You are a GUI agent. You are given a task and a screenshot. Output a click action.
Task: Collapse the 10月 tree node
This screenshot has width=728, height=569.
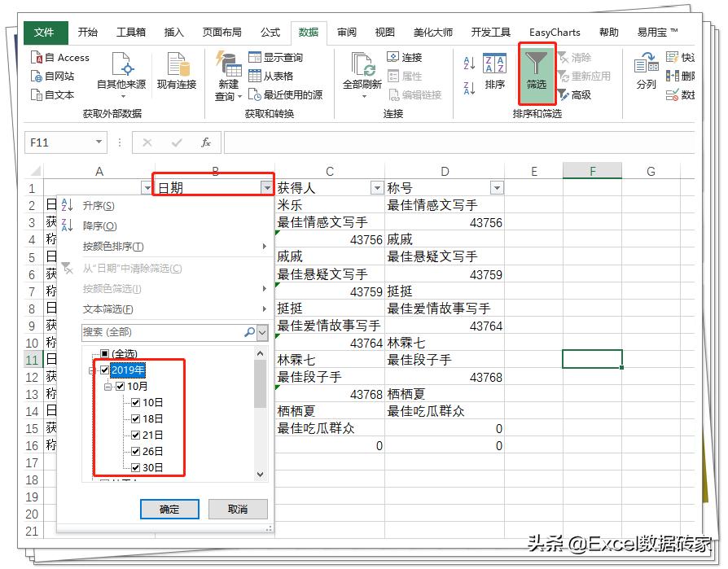pyautogui.click(x=107, y=385)
